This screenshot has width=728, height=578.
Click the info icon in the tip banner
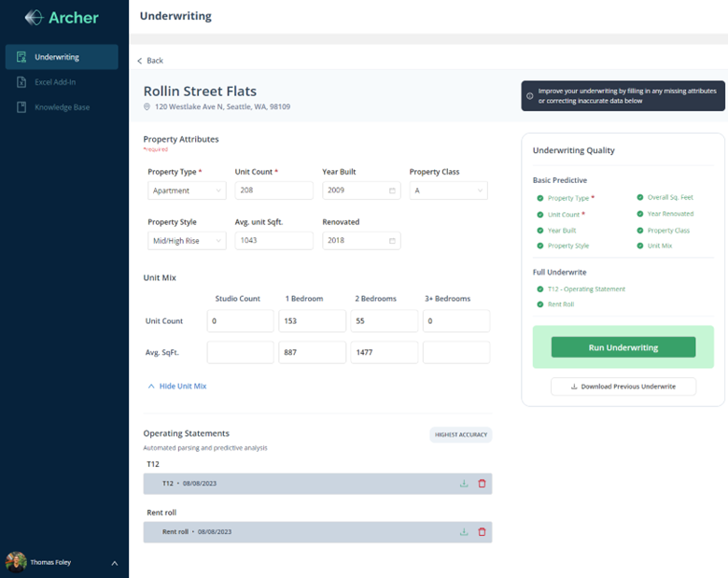pos(530,96)
